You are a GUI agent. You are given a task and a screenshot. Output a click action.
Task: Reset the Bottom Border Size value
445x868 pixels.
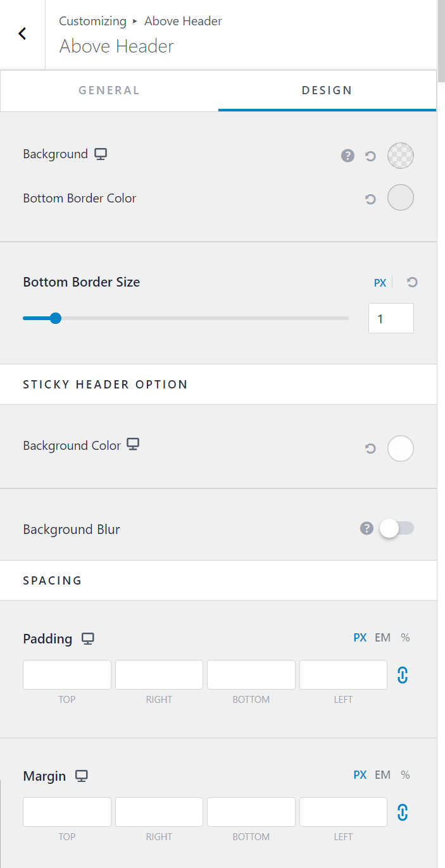click(412, 282)
